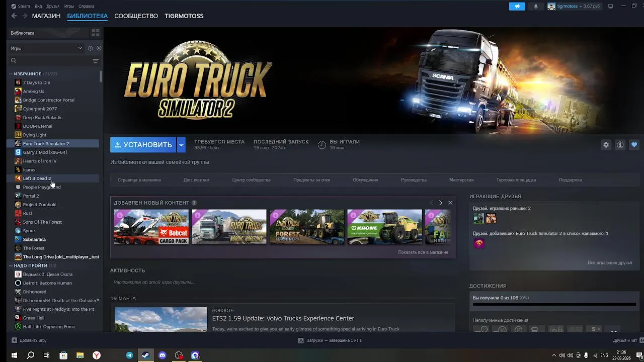Open the Nordic Horizons DLC thumbnail
644x362 pixels.
coord(229,227)
